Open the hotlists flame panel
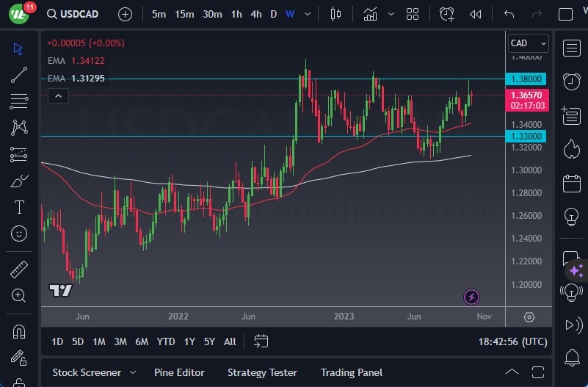 pyautogui.click(x=572, y=149)
